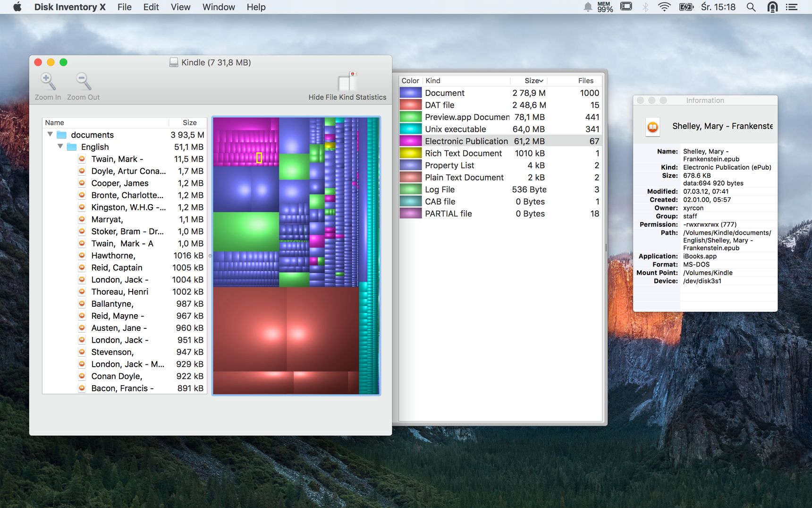
Task: Select the Austen, Jane - row
Action: [x=125, y=328]
